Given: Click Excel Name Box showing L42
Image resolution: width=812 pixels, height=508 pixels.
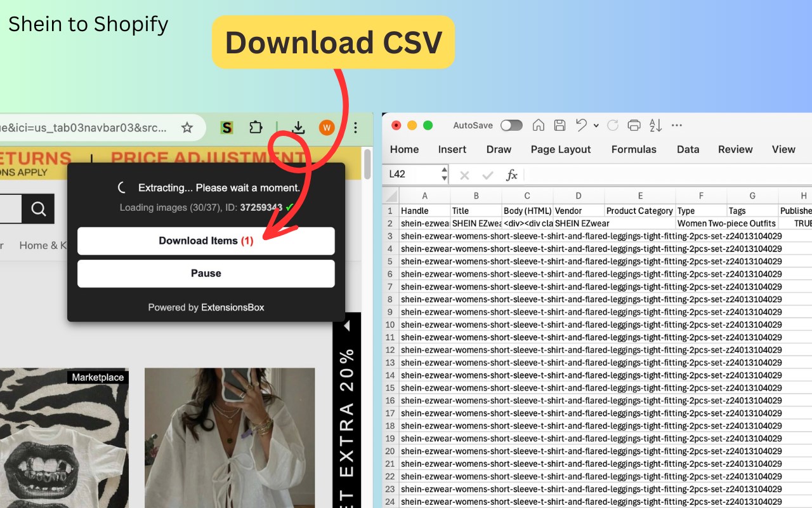Looking at the screenshot, I should [x=412, y=175].
